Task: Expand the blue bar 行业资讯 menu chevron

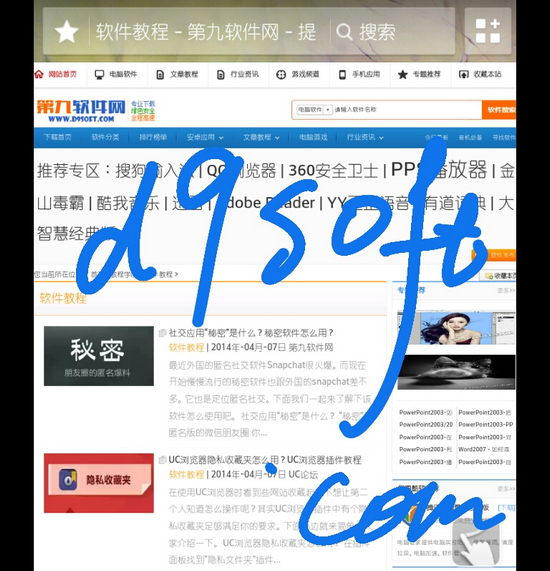Action: [381, 138]
